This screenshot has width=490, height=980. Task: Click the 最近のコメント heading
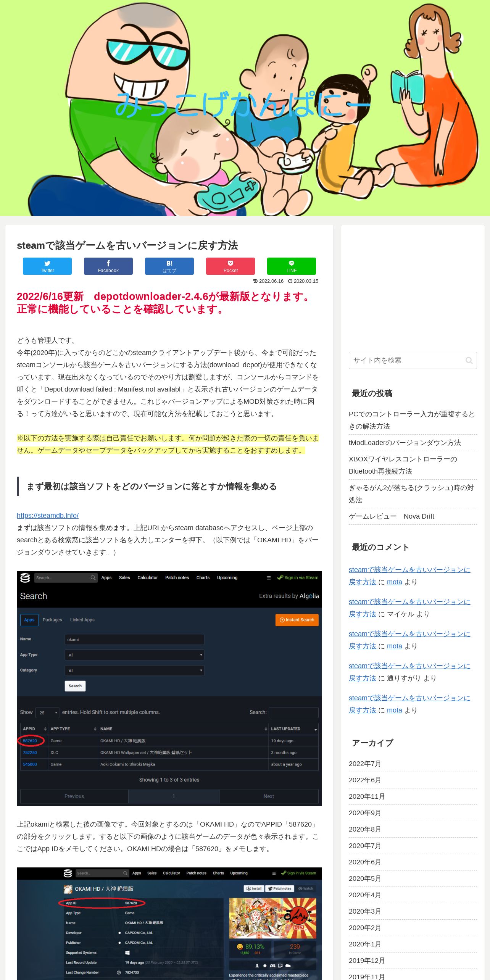click(380, 547)
